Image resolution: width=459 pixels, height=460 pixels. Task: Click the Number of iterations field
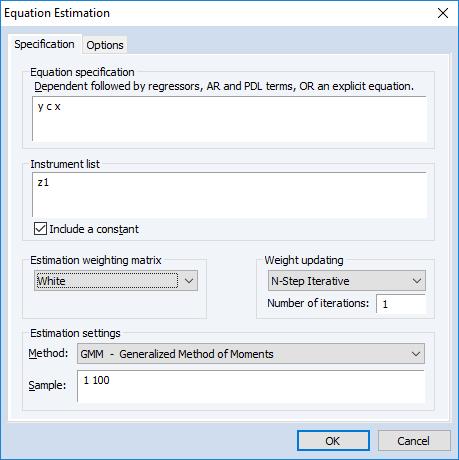(401, 304)
